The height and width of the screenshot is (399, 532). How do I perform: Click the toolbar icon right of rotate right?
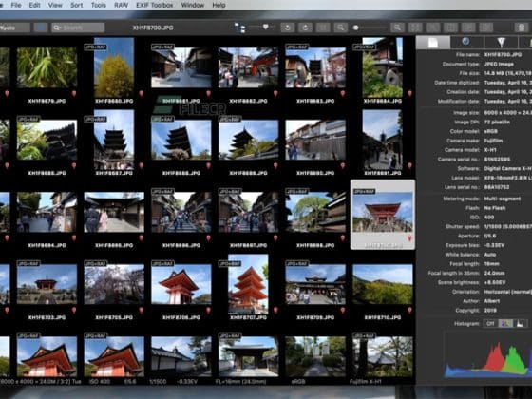click(323, 28)
